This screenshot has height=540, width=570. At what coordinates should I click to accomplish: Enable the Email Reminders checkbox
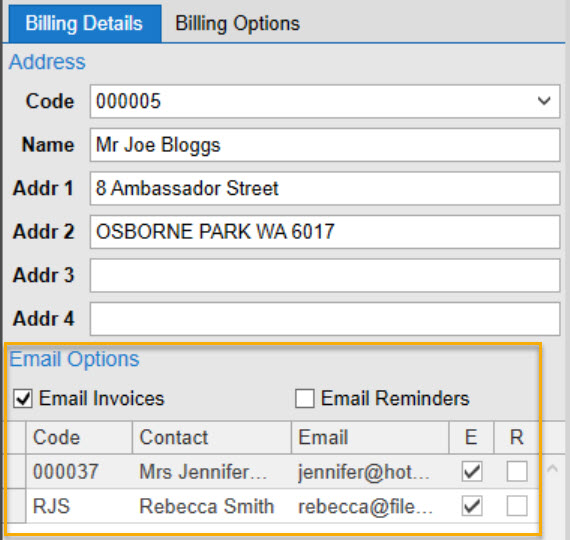[305, 398]
